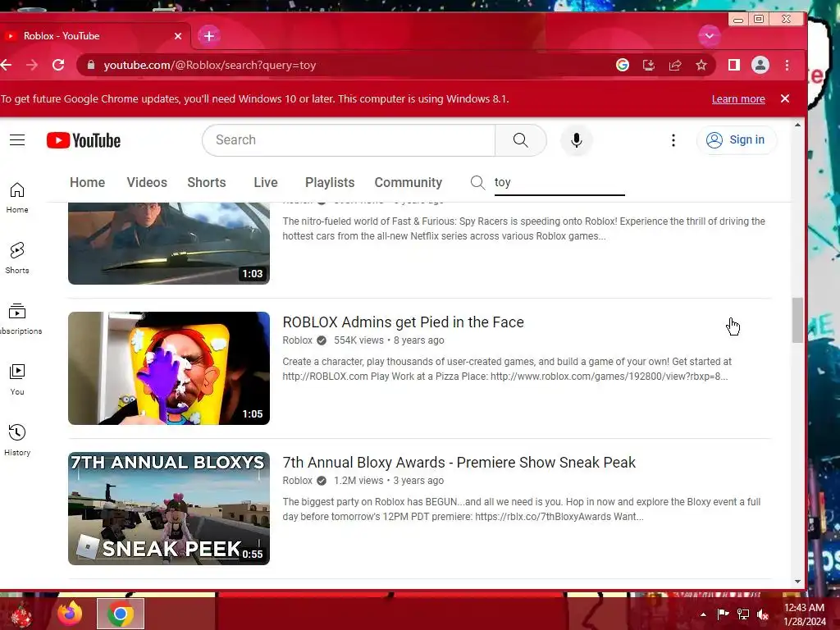Open the YouTube hamburger guide menu

point(17,139)
